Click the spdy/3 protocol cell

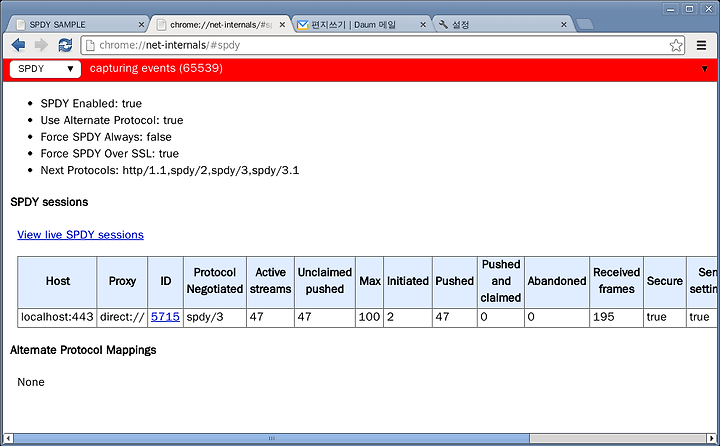(214, 317)
